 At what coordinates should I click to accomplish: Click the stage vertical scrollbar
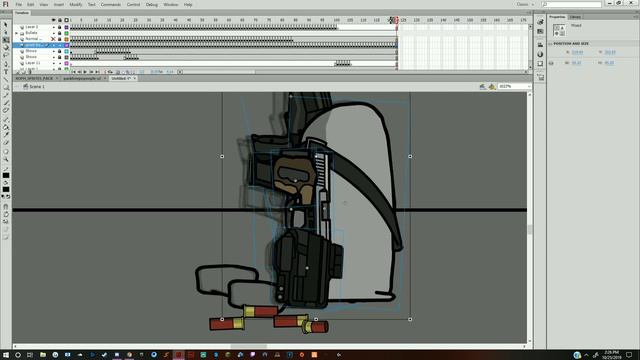[x=530, y=218]
